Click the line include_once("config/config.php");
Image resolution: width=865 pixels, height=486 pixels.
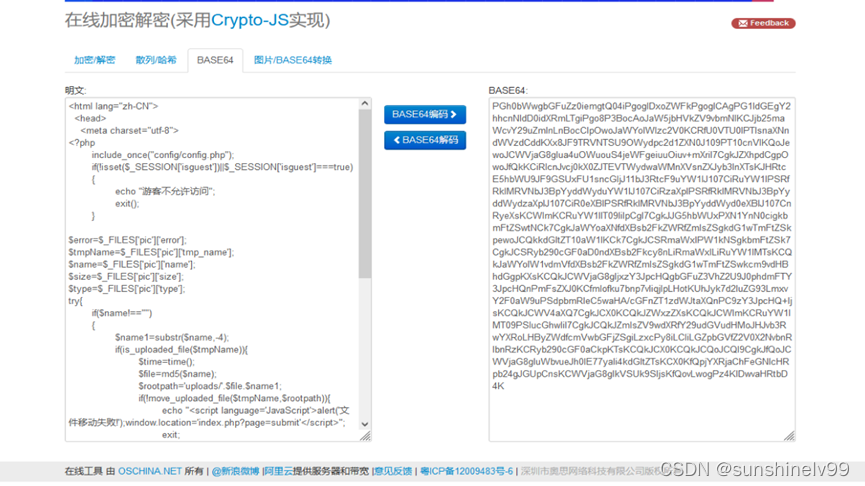click(163, 155)
